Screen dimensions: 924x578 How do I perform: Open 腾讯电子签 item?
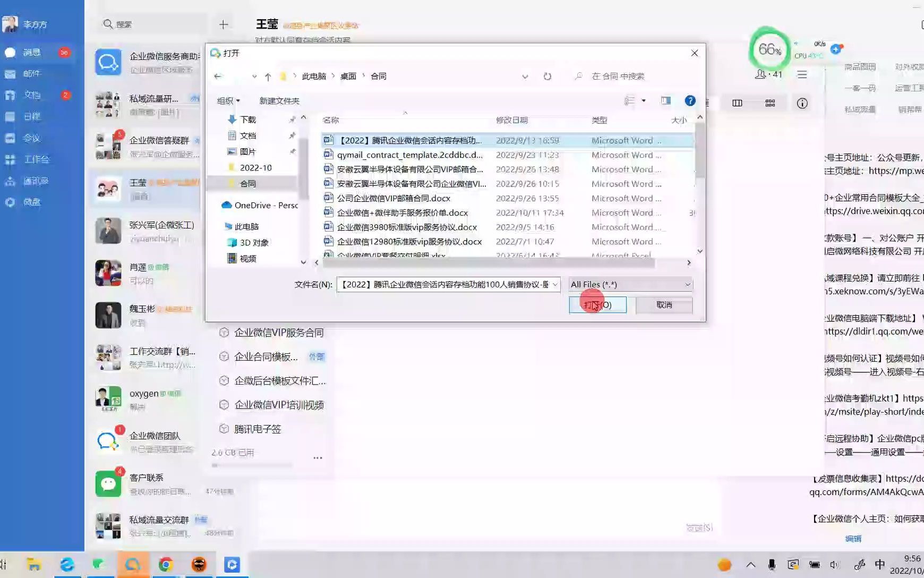pos(251,429)
